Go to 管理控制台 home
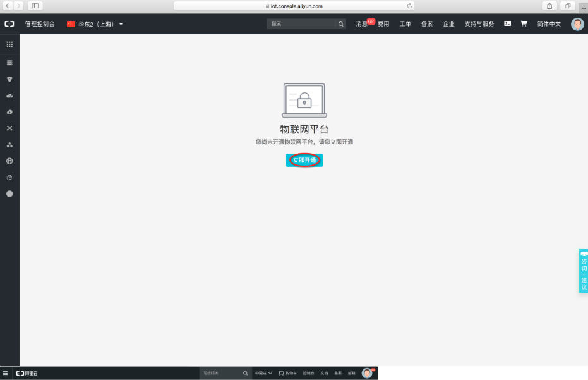The height and width of the screenshot is (380, 588). tap(40, 24)
